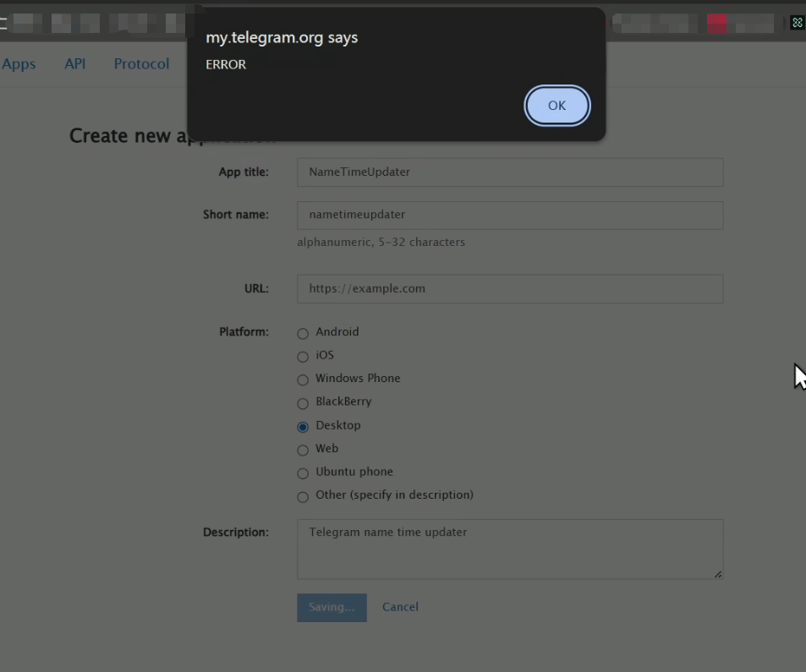Viewport: 806px width, 672px height.
Task: Click the 'my.telegram.org says' dialog title
Action: 282,37
